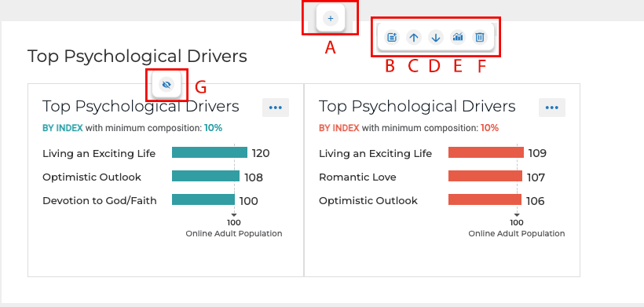Click the teal Devotion to God/Faith bar
This screenshot has width=644, height=307.
pyautogui.click(x=203, y=199)
